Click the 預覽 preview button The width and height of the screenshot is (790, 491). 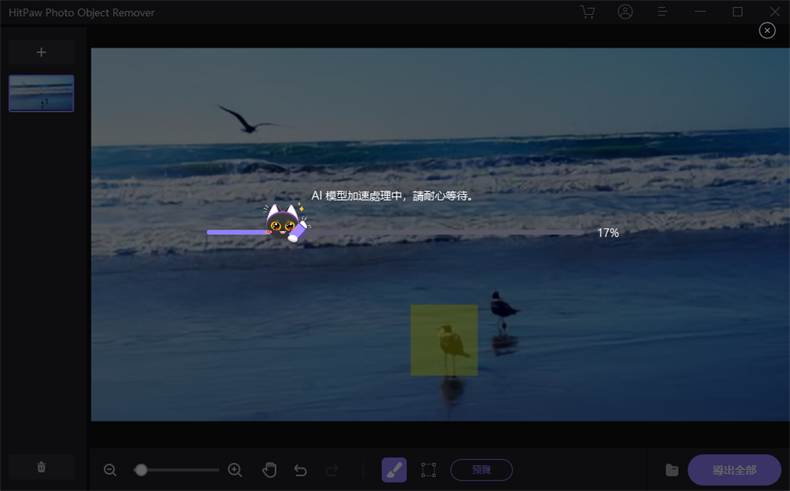tap(481, 470)
